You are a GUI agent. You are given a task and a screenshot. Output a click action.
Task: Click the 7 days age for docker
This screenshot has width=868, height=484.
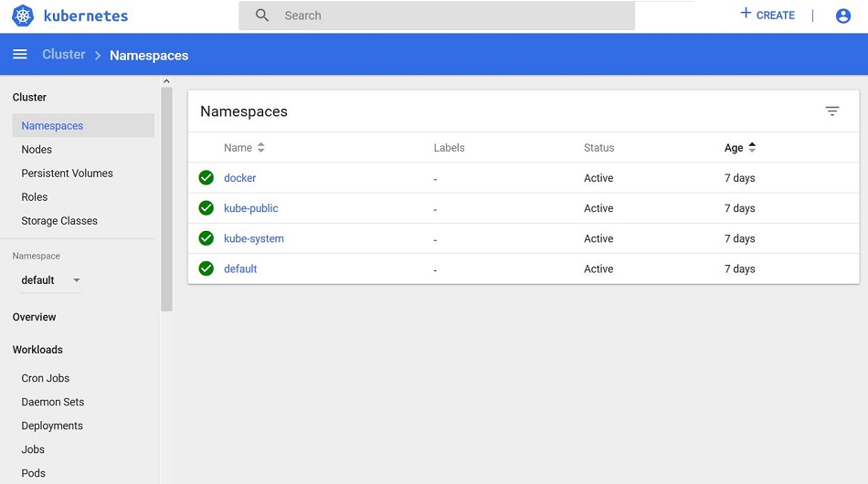click(x=739, y=178)
